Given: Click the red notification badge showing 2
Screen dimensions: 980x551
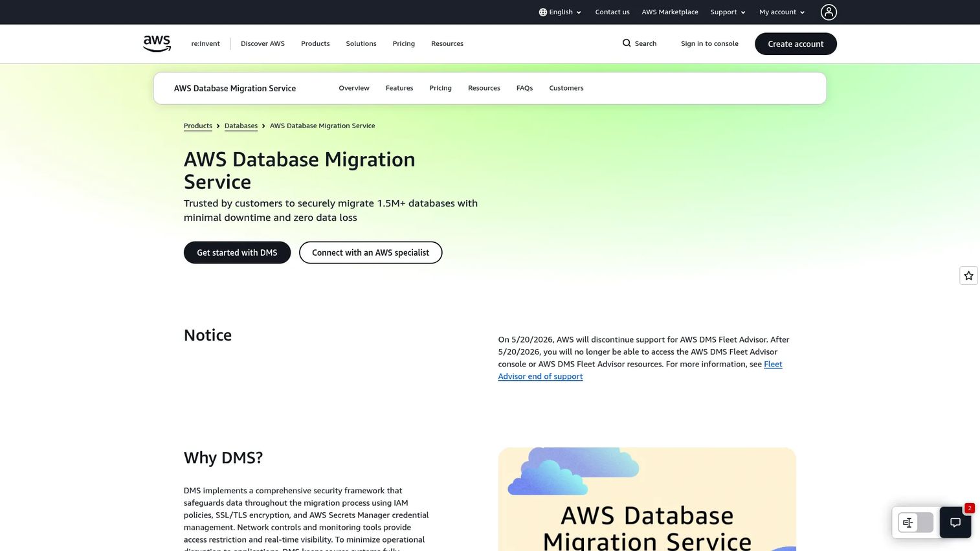Looking at the screenshot, I should point(969,508).
